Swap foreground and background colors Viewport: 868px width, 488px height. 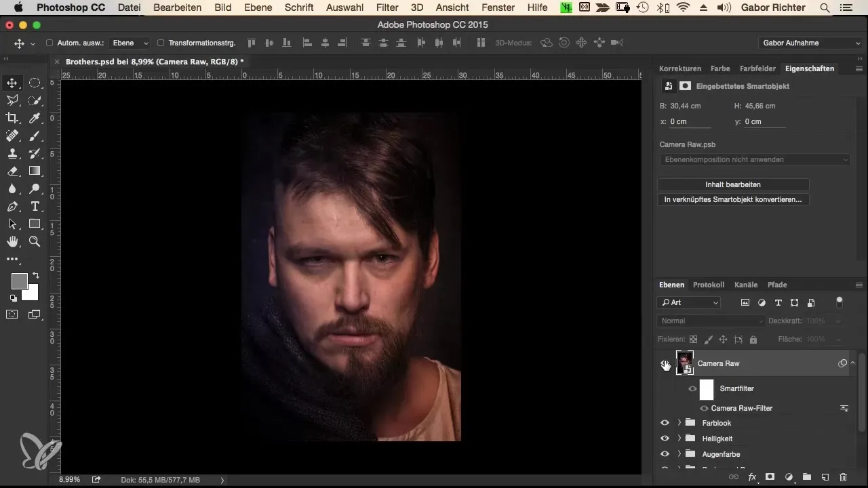(x=35, y=276)
